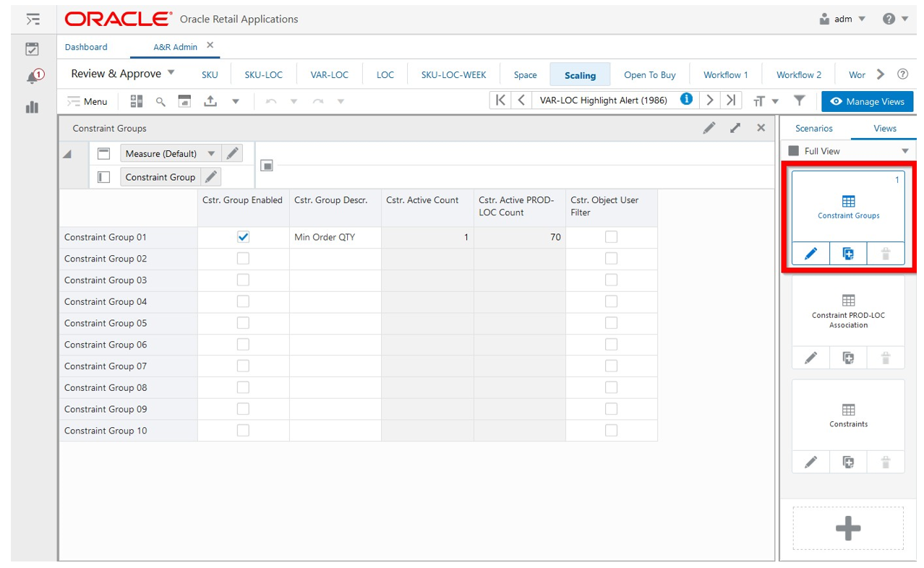Image resolution: width=924 pixels, height=568 pixels.
Task: Add a new view plus button
Action: [x=848, y=529]
